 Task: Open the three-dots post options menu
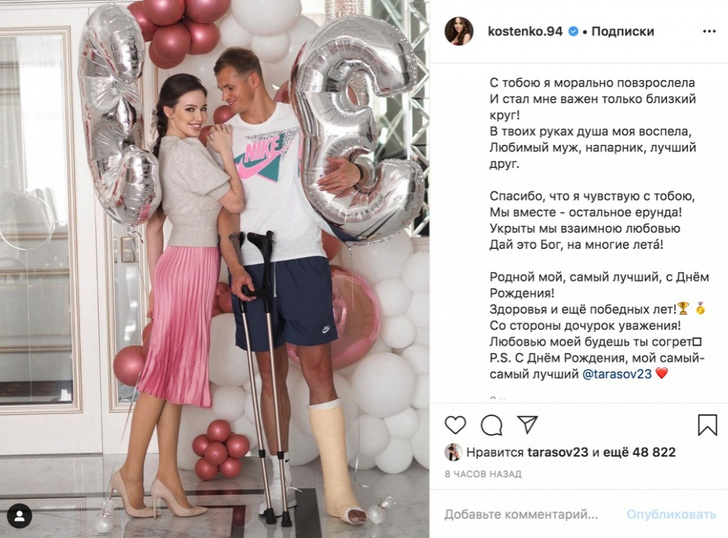tap(709, 32)
